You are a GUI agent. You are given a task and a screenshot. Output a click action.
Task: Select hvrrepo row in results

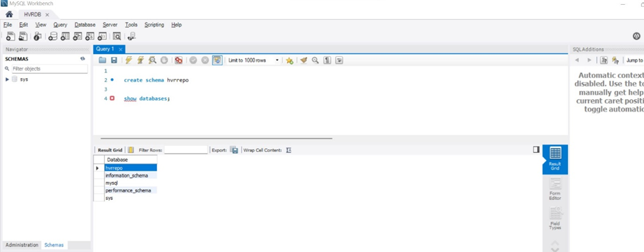[131, 168]
